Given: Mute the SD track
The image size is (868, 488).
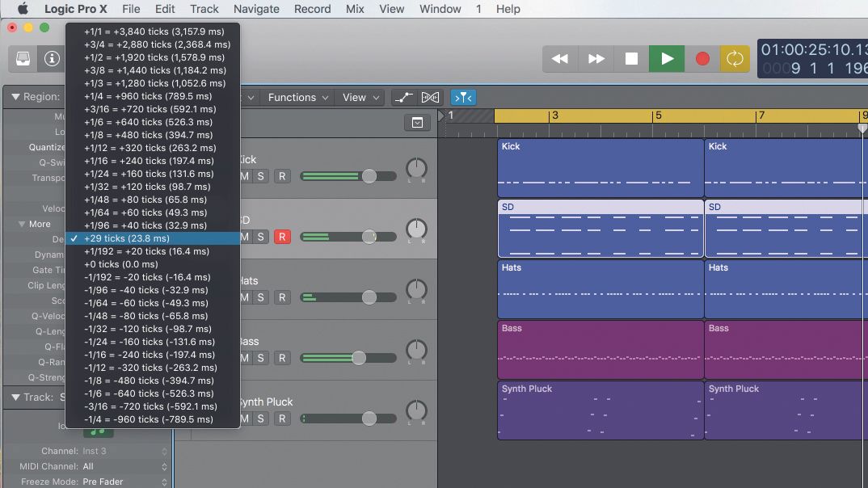Looking at the screenshot, I should [x=245, y=237].
